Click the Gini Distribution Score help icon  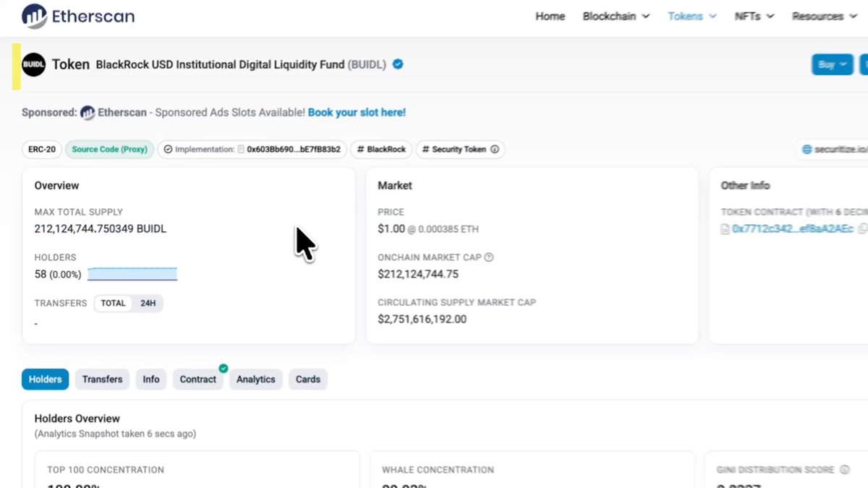tap(844, 470)
